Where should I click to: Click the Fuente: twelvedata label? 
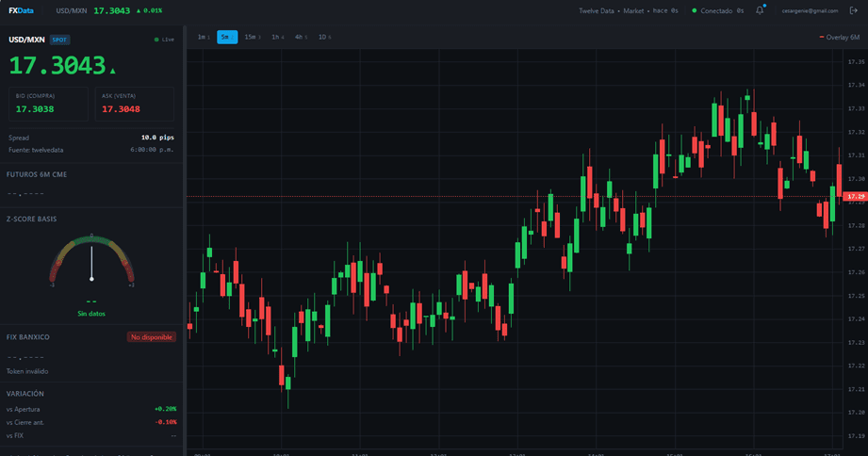pyautogui.click(x=36, y=150)
